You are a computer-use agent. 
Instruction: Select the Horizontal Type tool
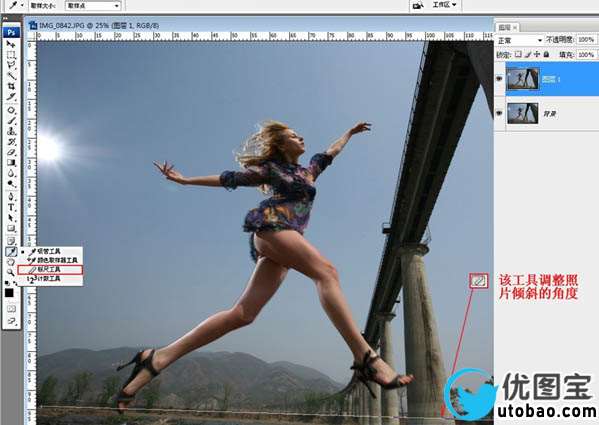(x=11, y=207)
